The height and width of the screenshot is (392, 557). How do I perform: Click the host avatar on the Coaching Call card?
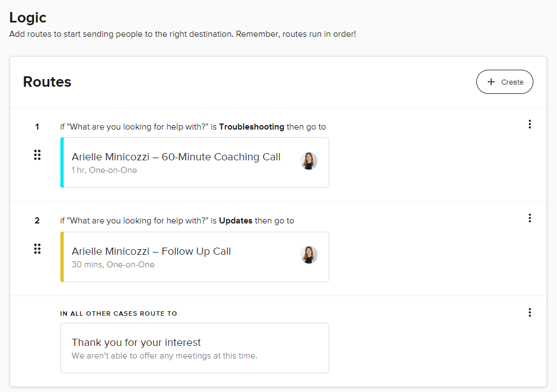[x=309, y=161]
